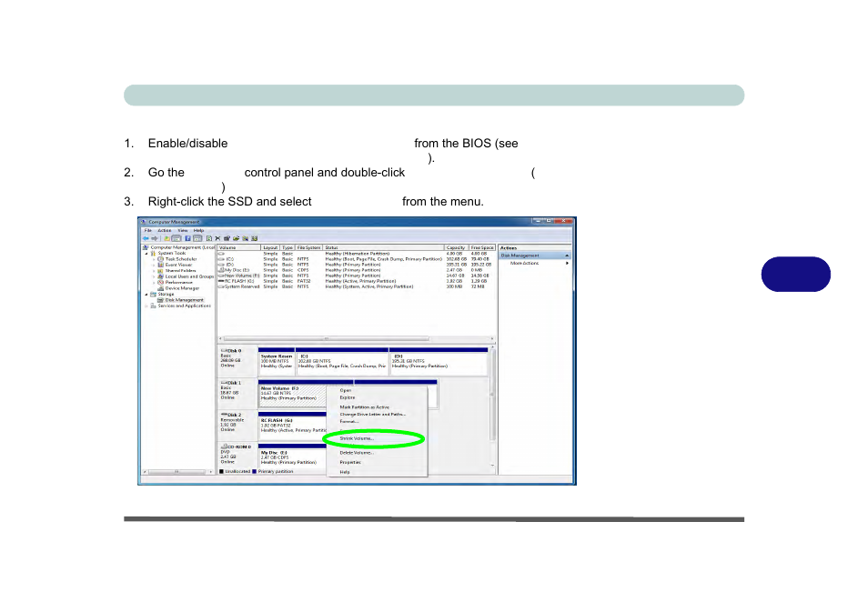This screenshot has width=868, height=612.
Task: Open the Help menu
Action: click(198, 230)
